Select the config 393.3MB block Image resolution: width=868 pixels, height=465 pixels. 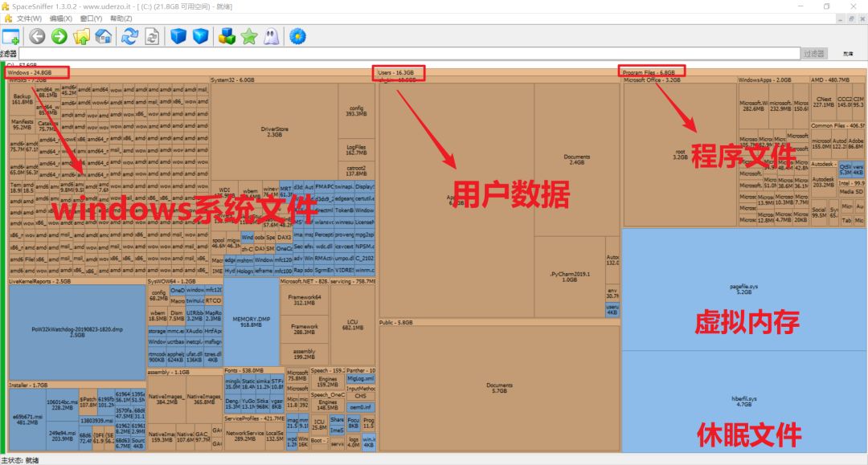[x=356, y=111]
